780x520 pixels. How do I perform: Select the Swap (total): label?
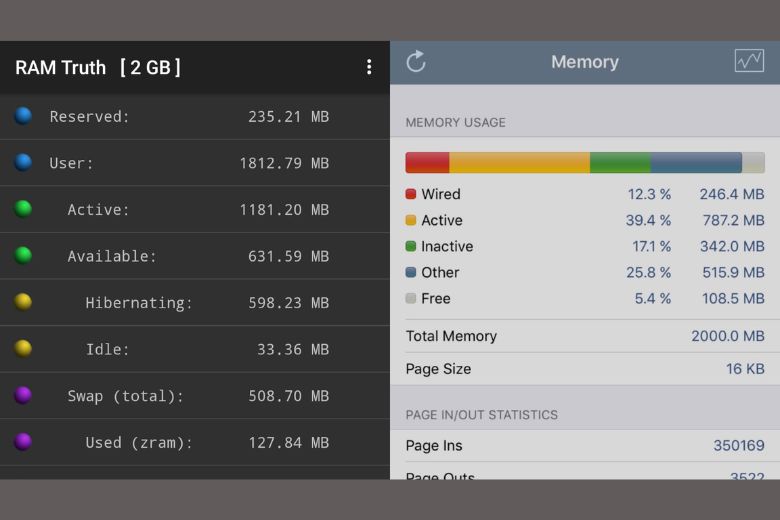pos(125,396)
